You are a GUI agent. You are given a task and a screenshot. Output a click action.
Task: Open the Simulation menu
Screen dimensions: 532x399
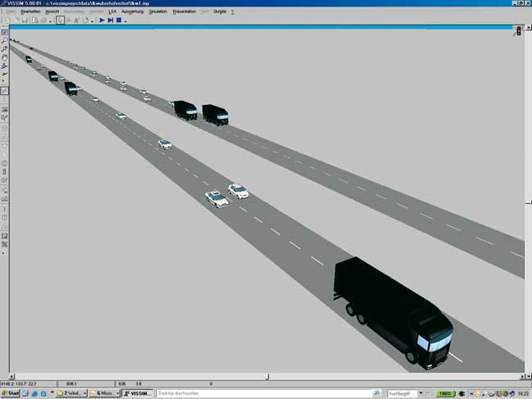point(158,11)
